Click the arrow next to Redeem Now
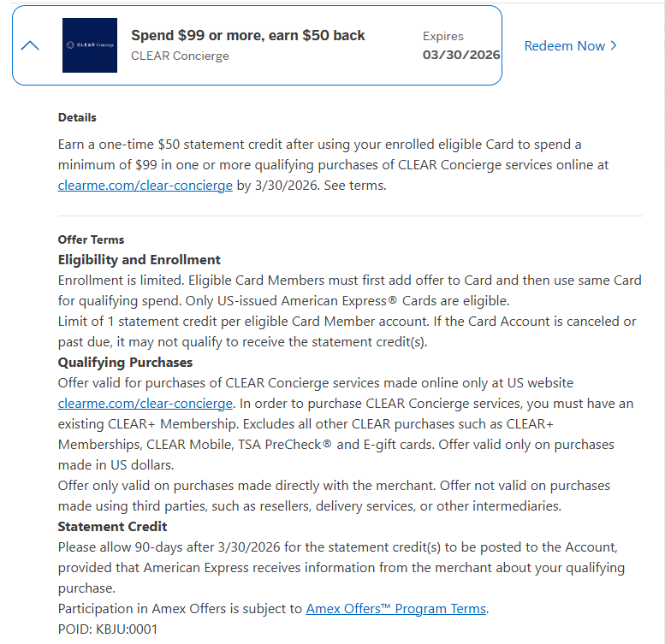Image resolution: width=665 pixels, height=644 pixels. click(x=614, y=46)
